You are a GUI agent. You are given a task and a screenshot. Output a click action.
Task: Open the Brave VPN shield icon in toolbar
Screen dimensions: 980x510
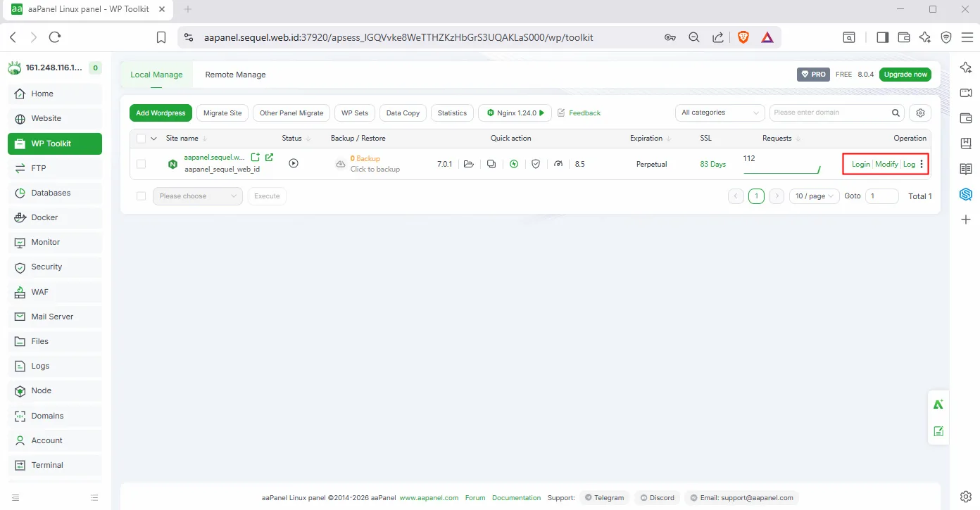click(x=946, y=37)
